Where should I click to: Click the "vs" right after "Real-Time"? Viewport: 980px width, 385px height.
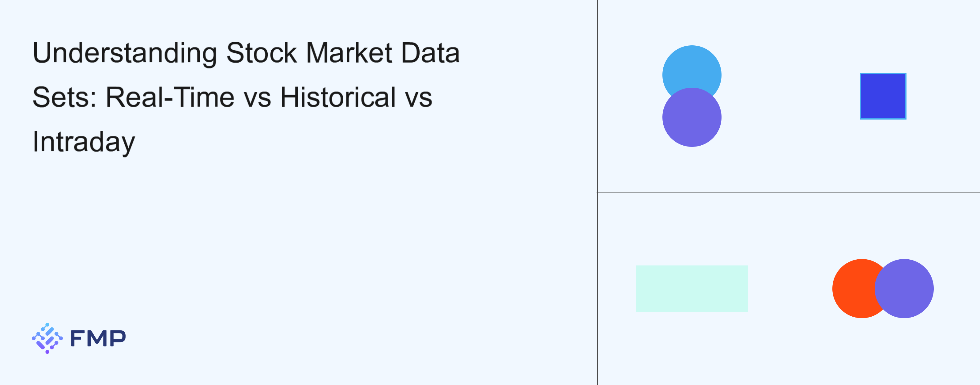257,98
